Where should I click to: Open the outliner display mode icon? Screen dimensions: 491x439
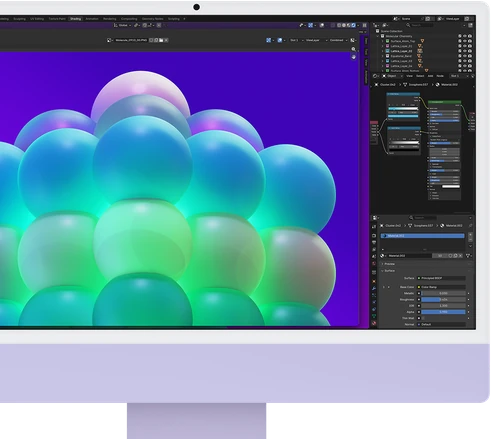(x=376, y=25)
